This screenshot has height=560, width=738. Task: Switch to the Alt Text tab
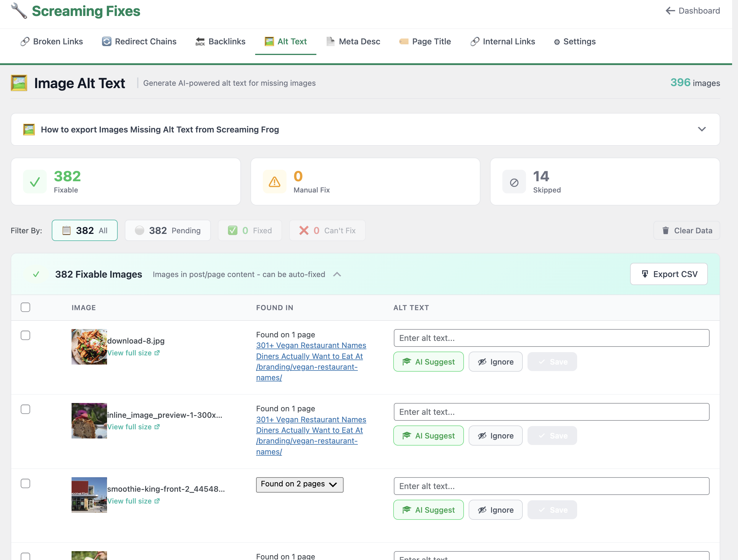(286, 41)
